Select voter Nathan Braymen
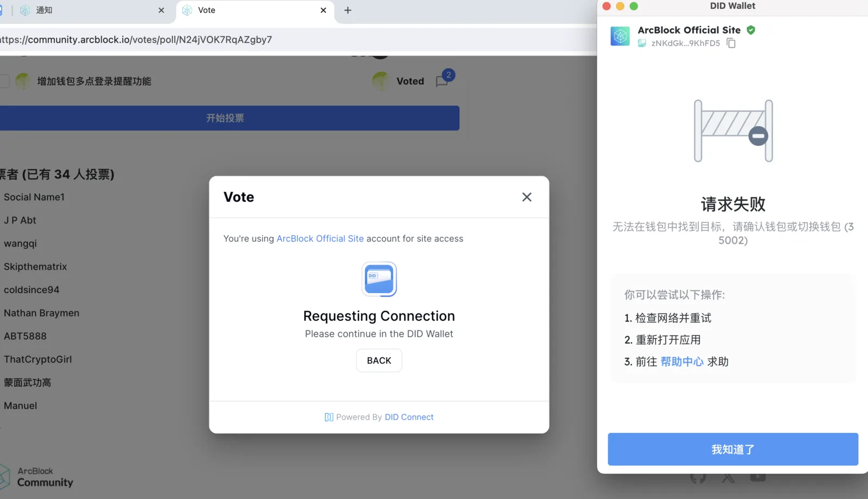 point(41,313)
